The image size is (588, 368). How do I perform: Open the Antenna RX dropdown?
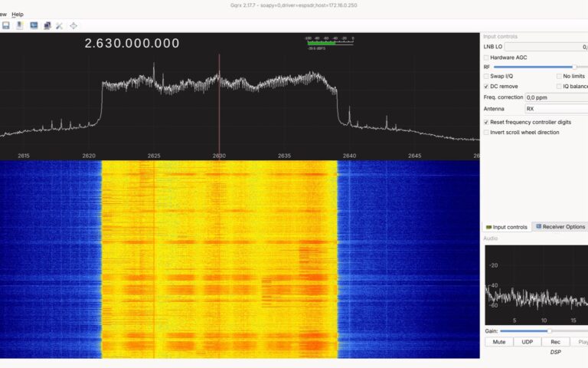[x=556, y=109]
